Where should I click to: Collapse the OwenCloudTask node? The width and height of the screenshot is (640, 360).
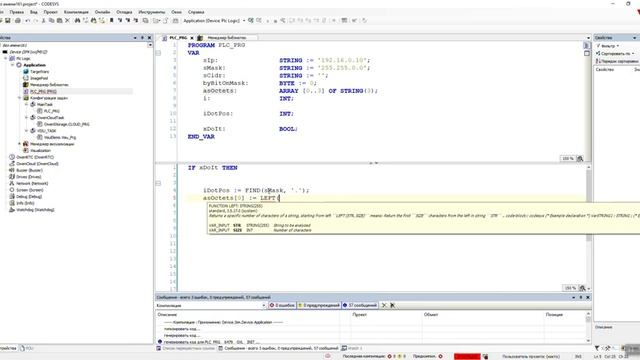27,118
